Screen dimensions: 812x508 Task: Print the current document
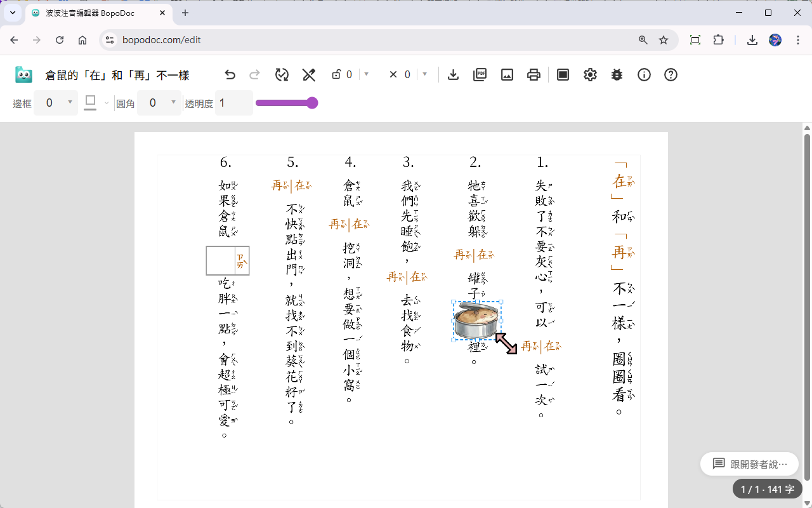pyautogui.click(x=534, y=74)
